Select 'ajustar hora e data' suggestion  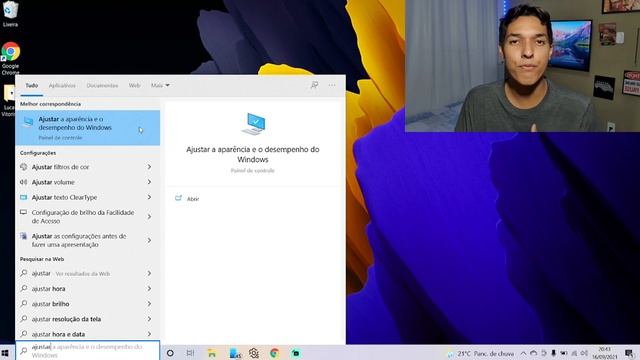58,334
